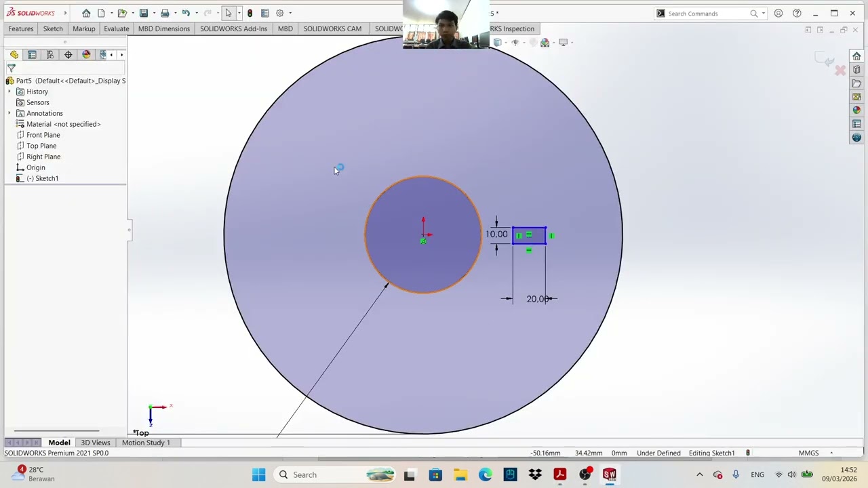The image size is (868, 488).
Task: Open the Design Library task pane icon
Action: tap(856, 70)
